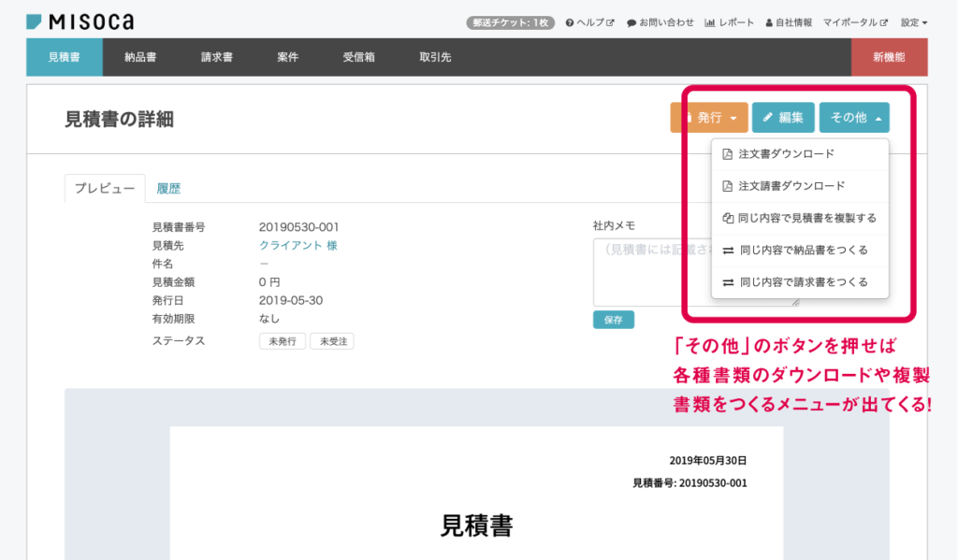Image resolution: width=958 pixels, height=560 pixels.
Task: Switch to the 履歴 tab
Action: 168,189
